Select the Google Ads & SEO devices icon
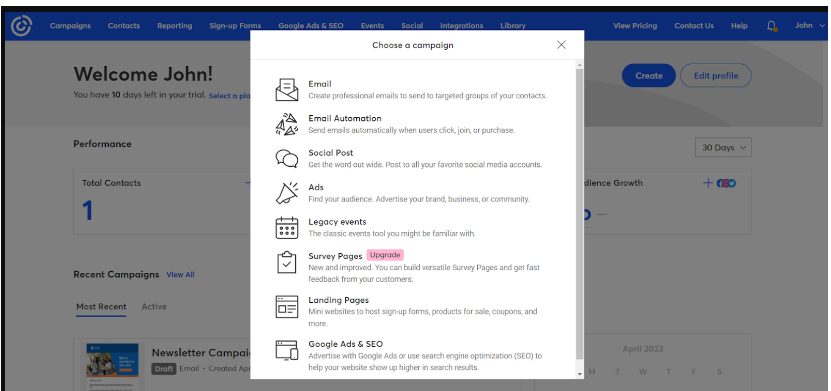The height and width of the screenshot is (391, 831). pos(287,351)
